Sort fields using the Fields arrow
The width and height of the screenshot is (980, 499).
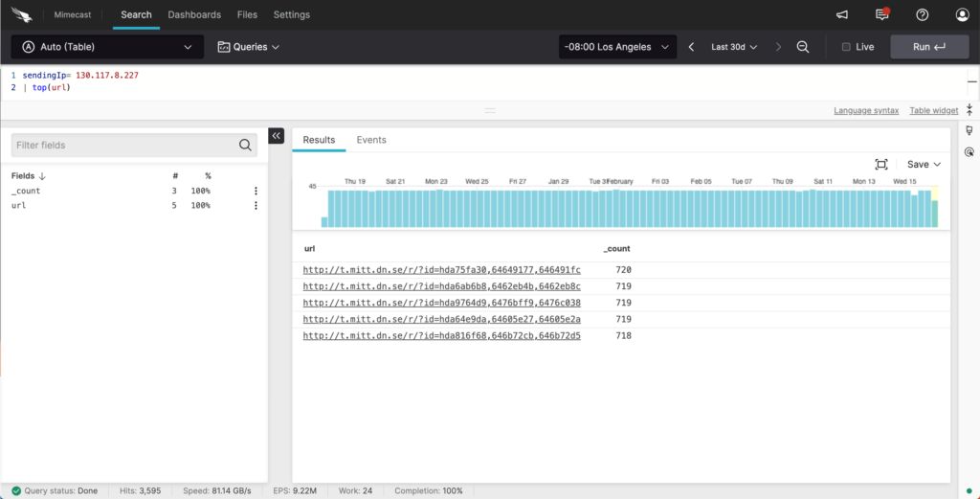point(42,176)
